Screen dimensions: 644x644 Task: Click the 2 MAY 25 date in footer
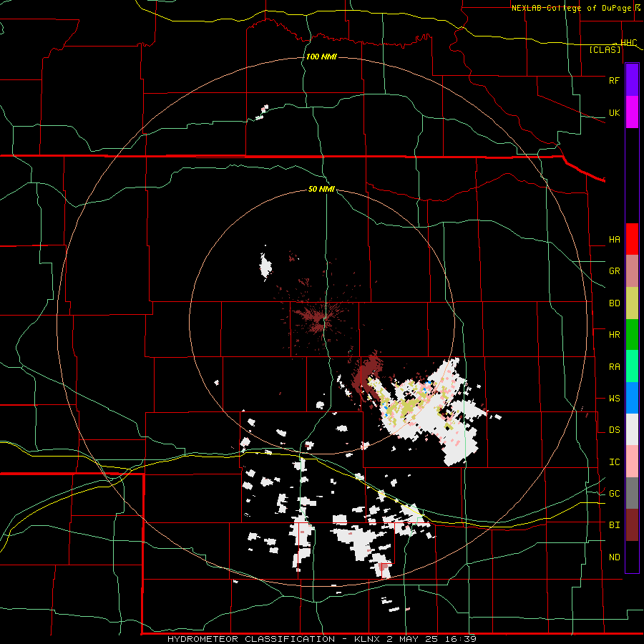point(413,639)
